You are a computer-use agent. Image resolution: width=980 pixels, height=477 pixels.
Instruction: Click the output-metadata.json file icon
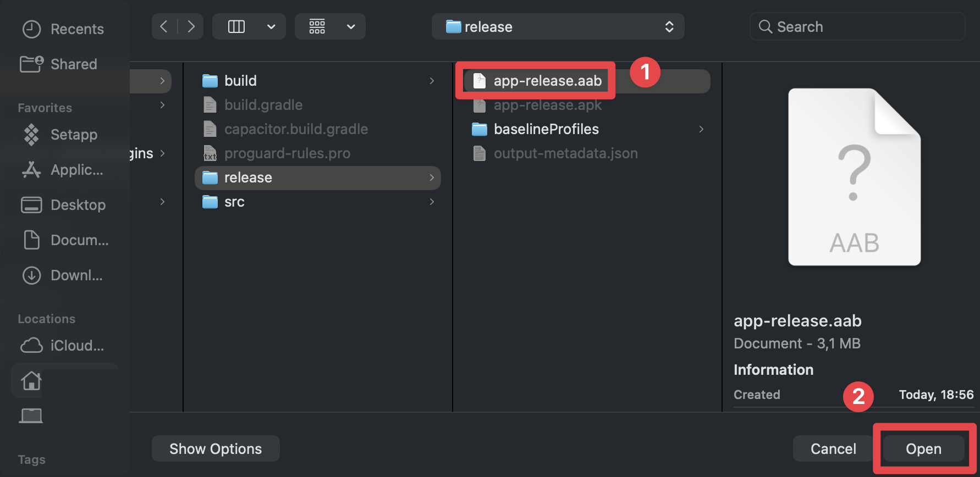(x=480, y=153)
